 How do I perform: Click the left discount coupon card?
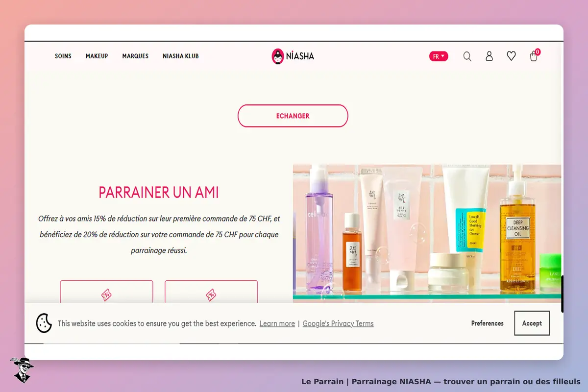pyautogui.click(x=106, y=292)
